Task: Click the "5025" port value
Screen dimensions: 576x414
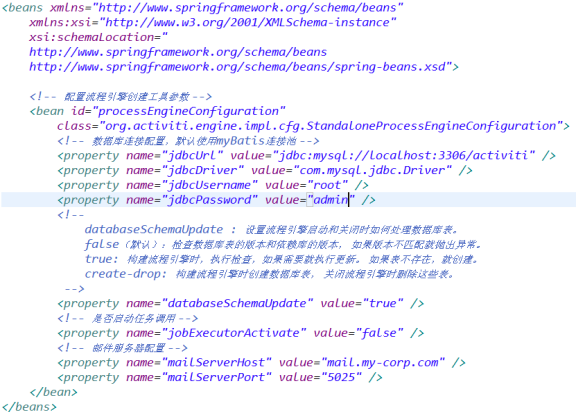Action: pos(341,377)
